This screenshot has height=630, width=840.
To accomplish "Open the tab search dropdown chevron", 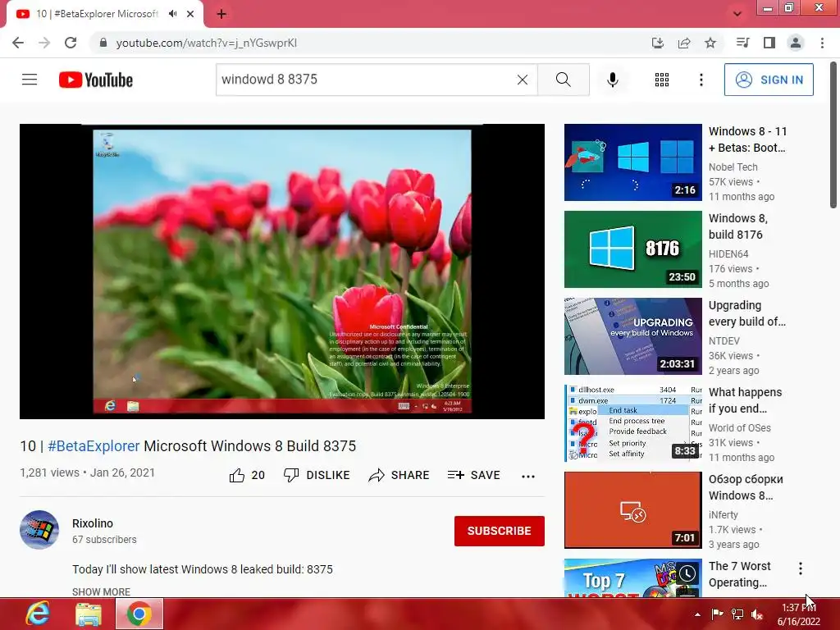I will tap(737, 14).
